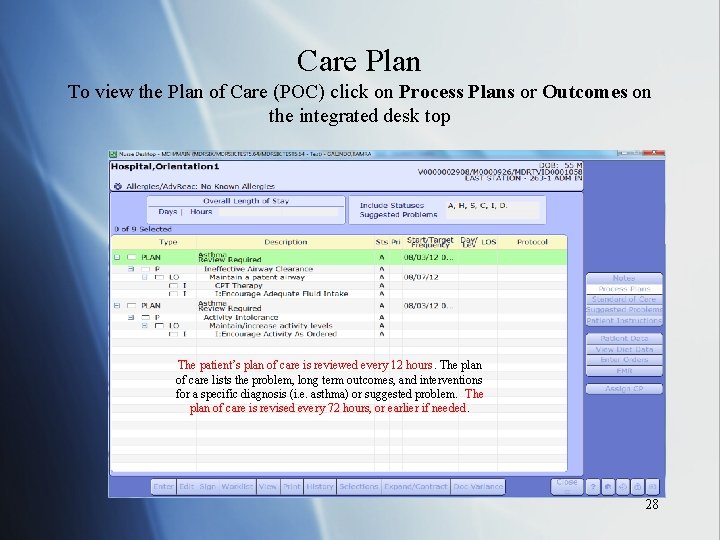Click the round icon between home and lock

coord(622,487)
